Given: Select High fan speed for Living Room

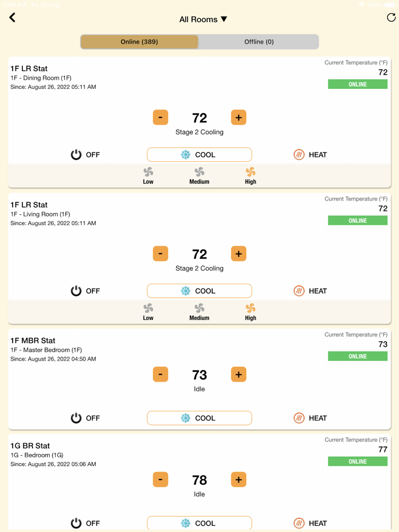Looking at the screenshot, I should point(250,312).
